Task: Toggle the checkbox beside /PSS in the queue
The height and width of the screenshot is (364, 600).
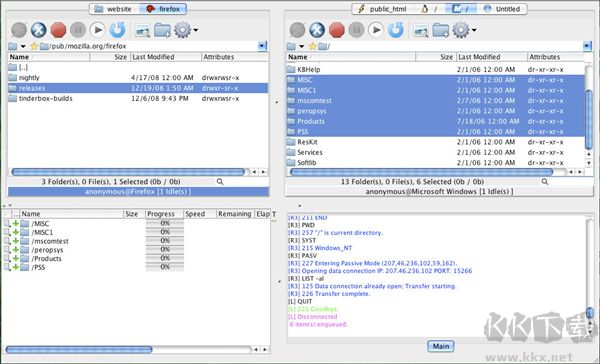Action: click(x=7, y=267)
